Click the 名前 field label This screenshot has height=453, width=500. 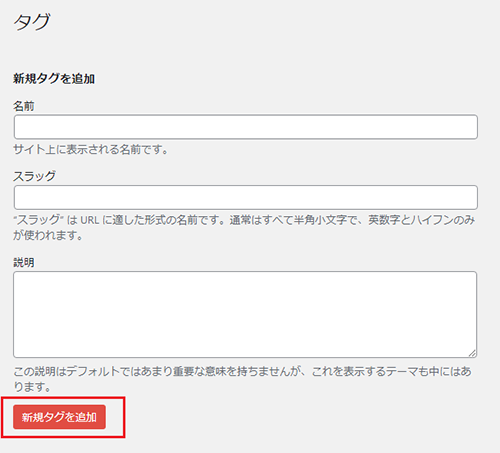pyautogui.click(x=24, y=106)
